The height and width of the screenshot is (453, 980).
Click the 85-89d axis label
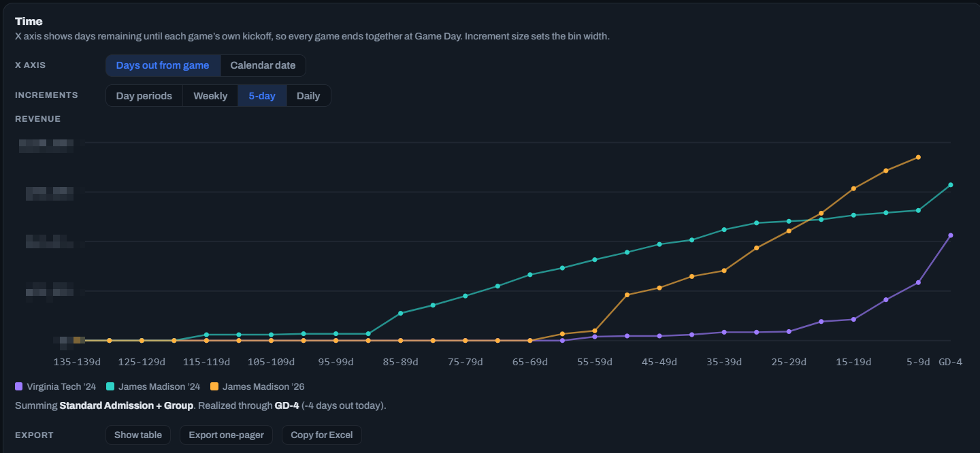point(400,362)
